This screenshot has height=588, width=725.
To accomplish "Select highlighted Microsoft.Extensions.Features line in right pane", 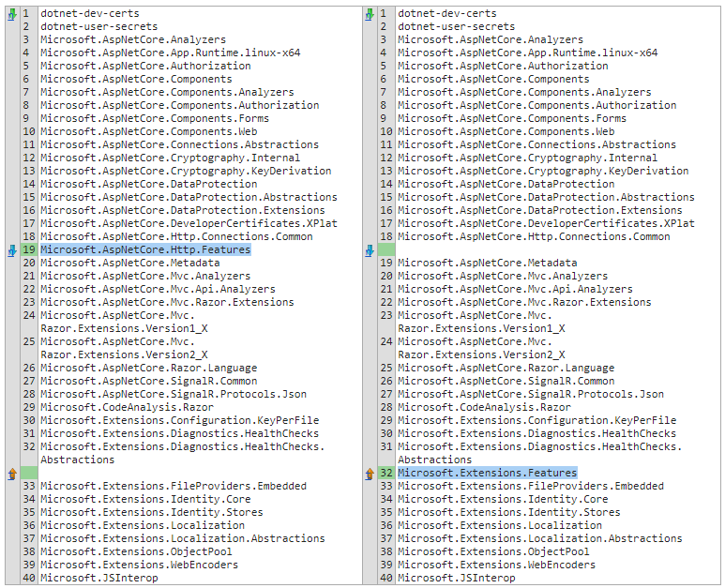I will tap(488, 473).
